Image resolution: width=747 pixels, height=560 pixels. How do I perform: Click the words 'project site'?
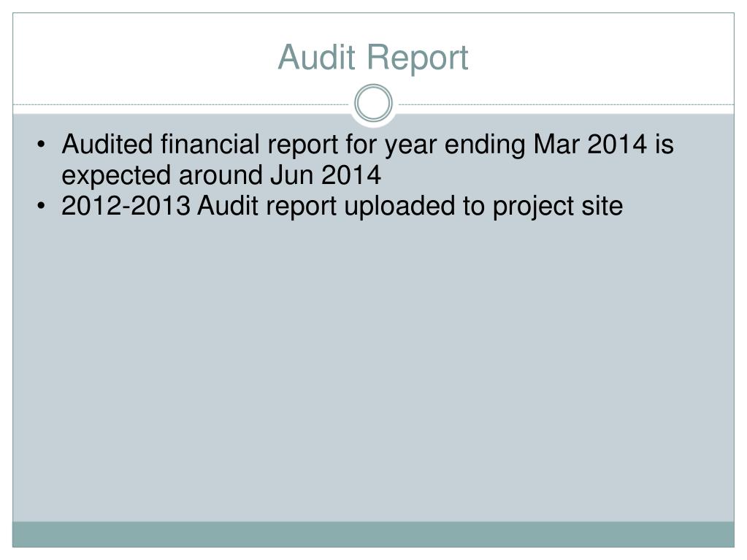point(557,207)
